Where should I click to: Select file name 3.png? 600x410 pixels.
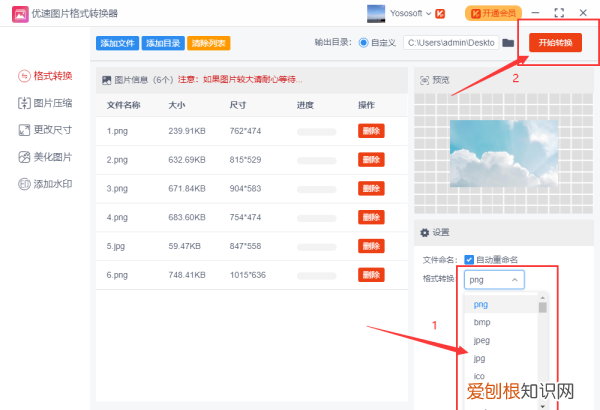click(x=117, y=188)
